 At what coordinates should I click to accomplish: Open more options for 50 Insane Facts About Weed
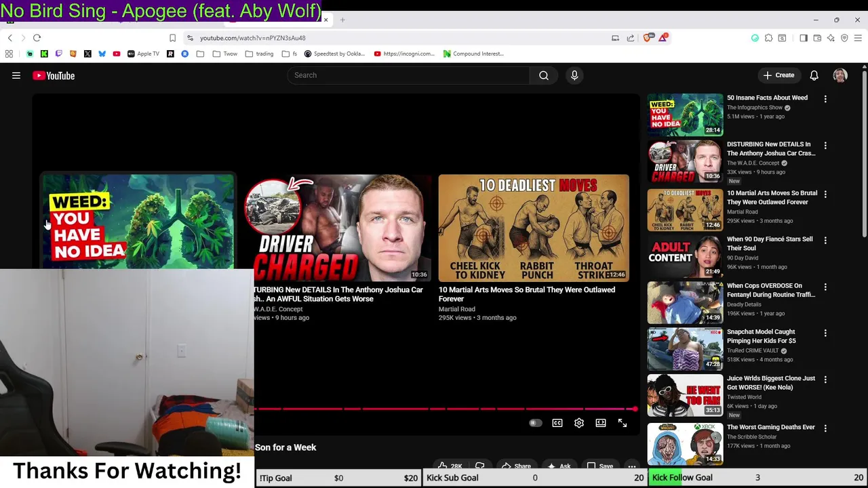pos(825,99)
